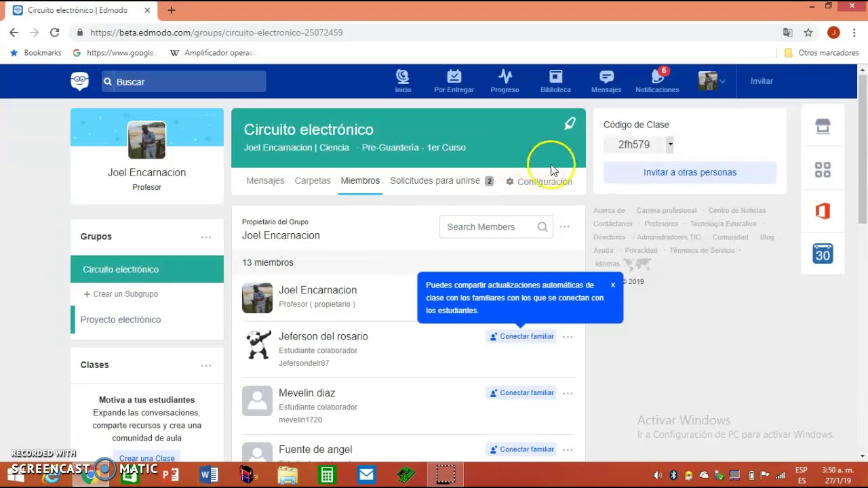Open Grupos three-dot options menu
868x488 pixels.
[206, 237]
